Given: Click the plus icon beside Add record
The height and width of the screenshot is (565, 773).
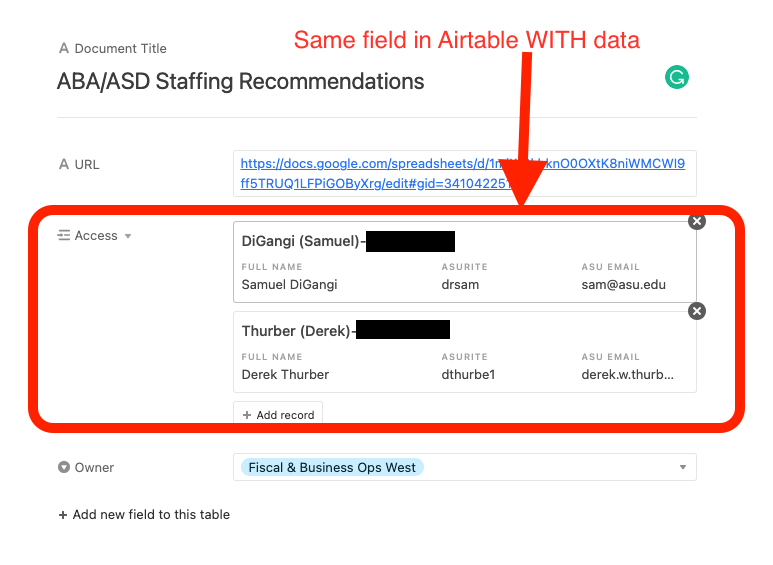Looking at the screenshot, I should pos(247,415).
